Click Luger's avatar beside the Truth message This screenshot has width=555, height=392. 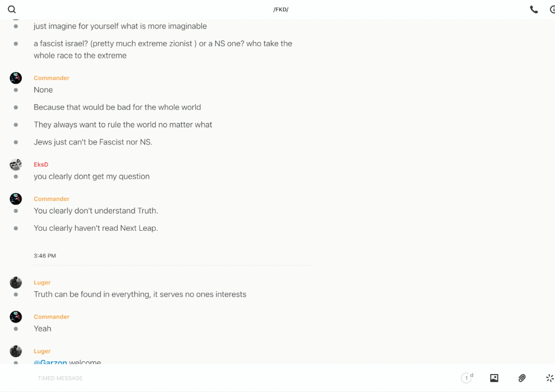pos(16,282)
